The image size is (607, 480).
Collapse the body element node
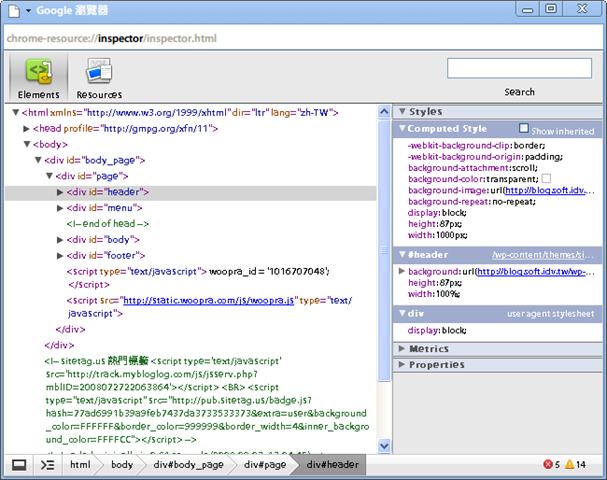tap(27, 144)
